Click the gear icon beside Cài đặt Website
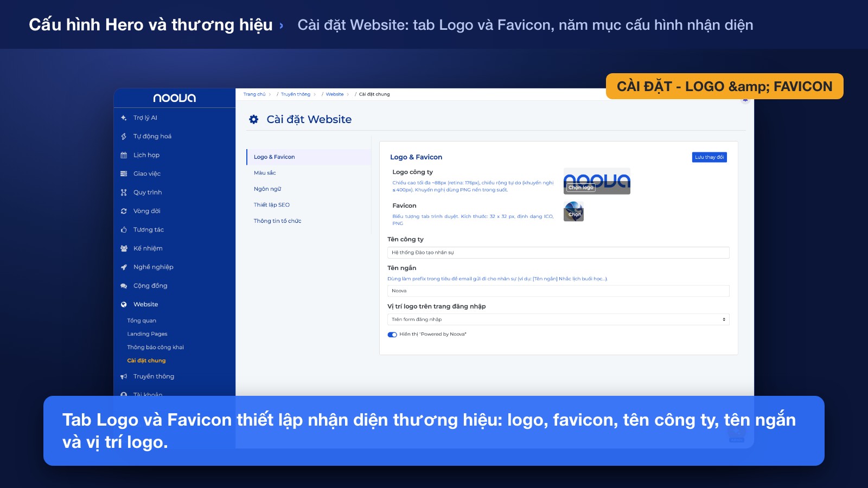Image resolution: width=868 pixels, height=488 pixels. pos(253,119)
